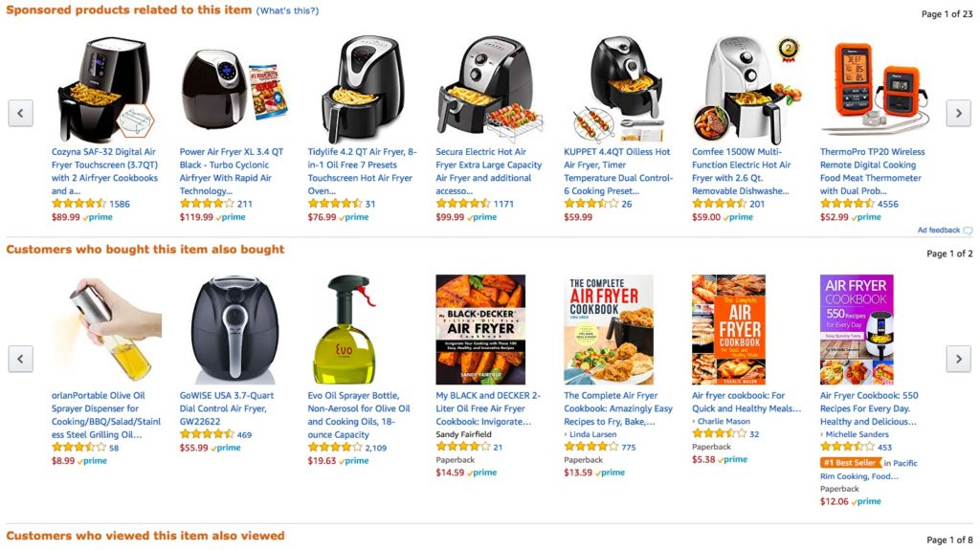Viewport: 980px width, 550px height.
Task: Advance the 'also bought' carousel right
Action: (958, 359)
